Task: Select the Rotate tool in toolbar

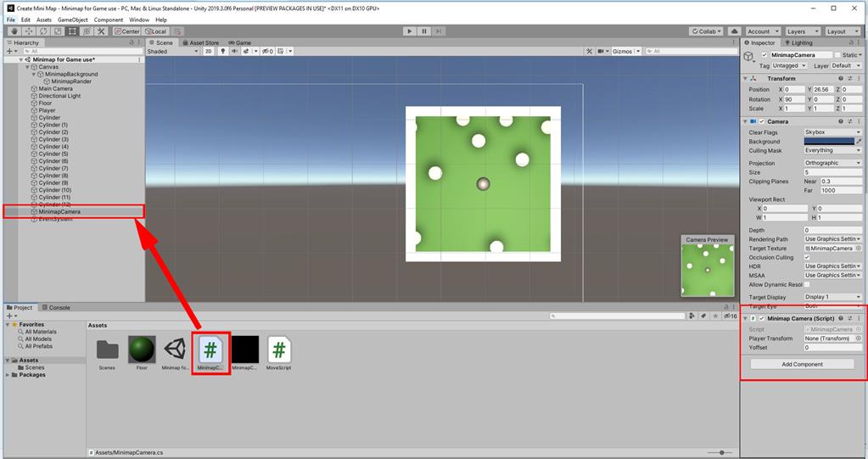Action: tap(43, 31)
